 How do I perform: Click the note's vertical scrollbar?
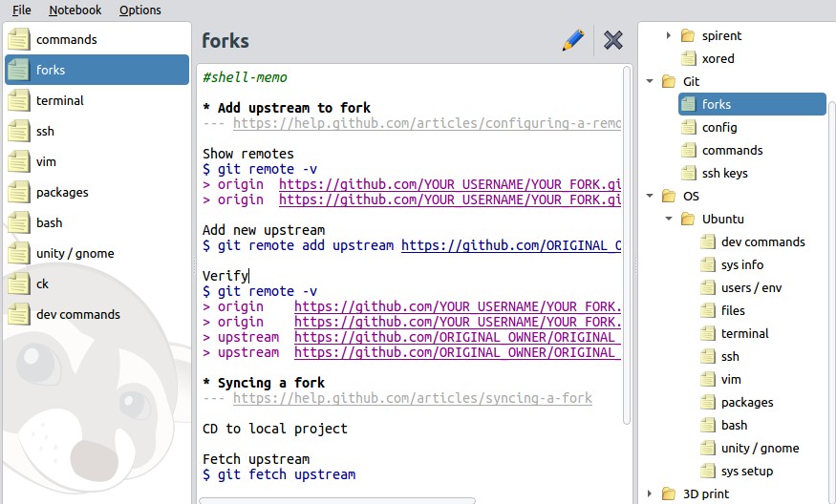(627, 245)
